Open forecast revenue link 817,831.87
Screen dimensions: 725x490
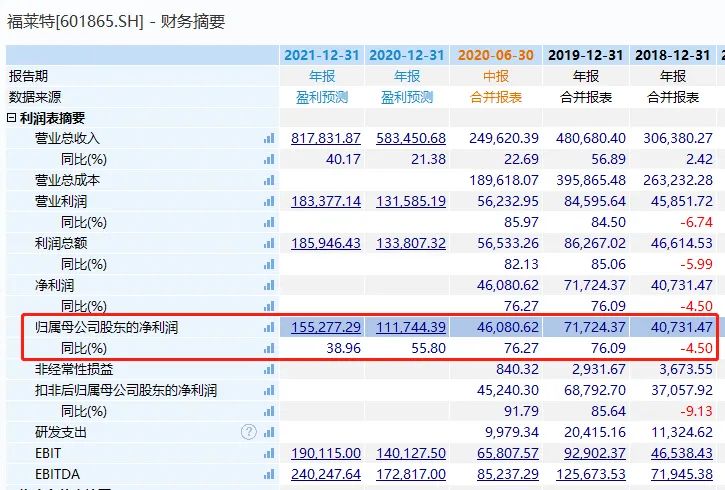326,138
